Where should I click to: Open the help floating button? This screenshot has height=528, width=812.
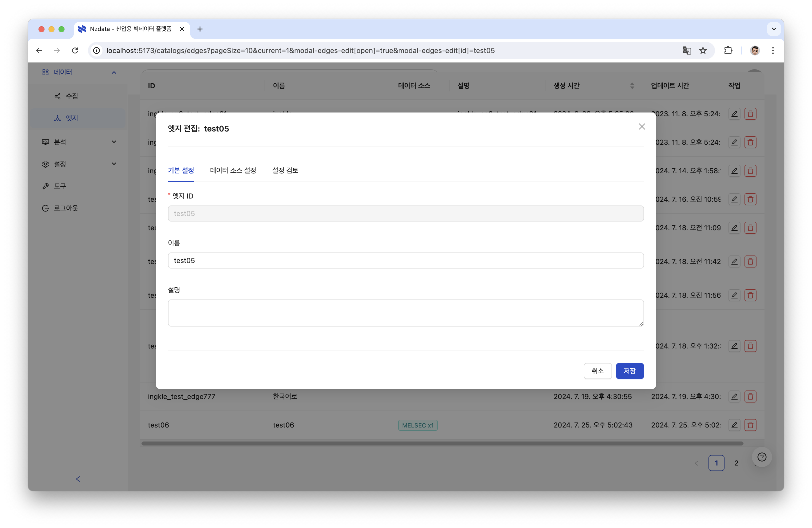761,457
